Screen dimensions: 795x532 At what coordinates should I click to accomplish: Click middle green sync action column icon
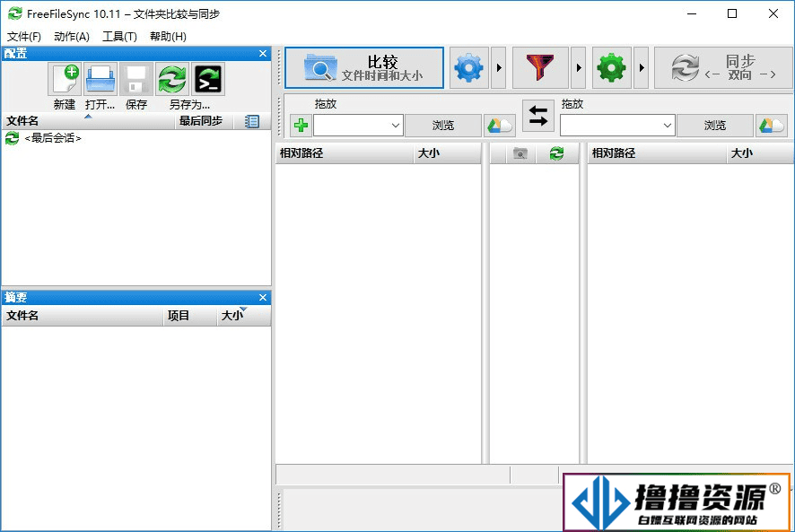point(556,153)
